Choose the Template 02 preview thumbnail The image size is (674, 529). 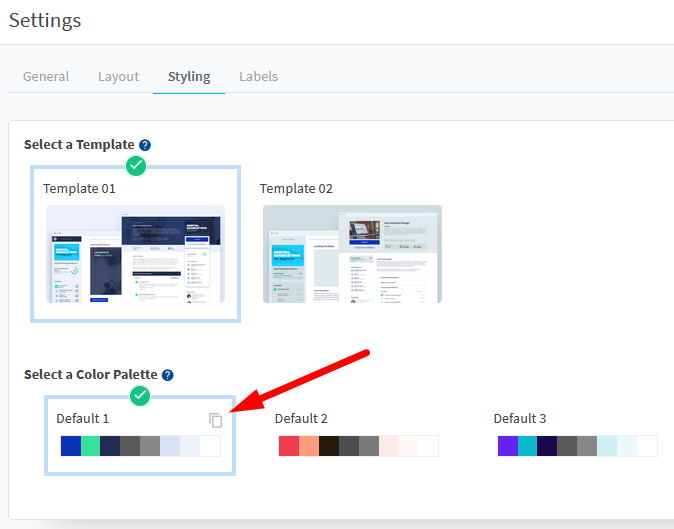352,254
